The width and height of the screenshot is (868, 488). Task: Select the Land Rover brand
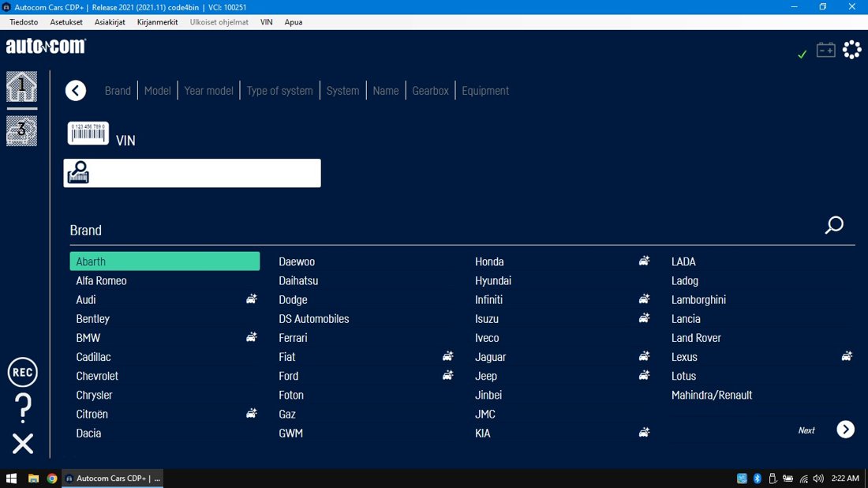697,338
